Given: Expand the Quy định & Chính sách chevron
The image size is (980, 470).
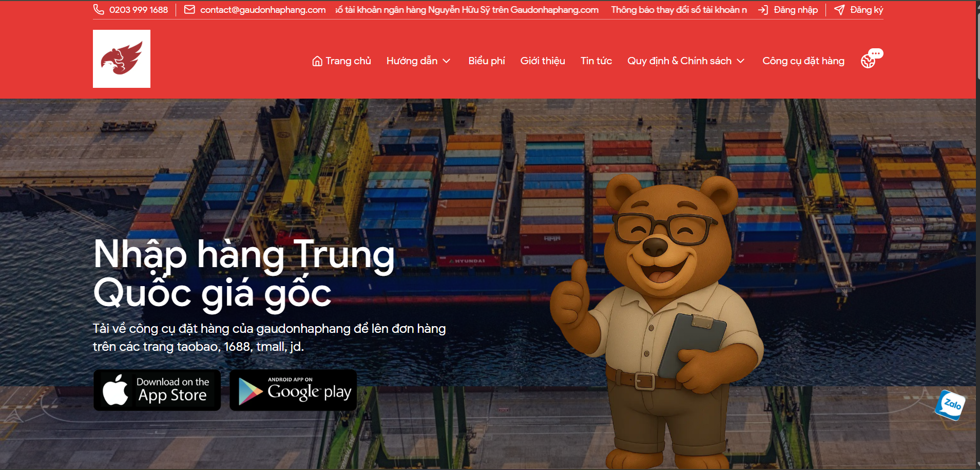Looking at the screenshot, I should 740,61.
